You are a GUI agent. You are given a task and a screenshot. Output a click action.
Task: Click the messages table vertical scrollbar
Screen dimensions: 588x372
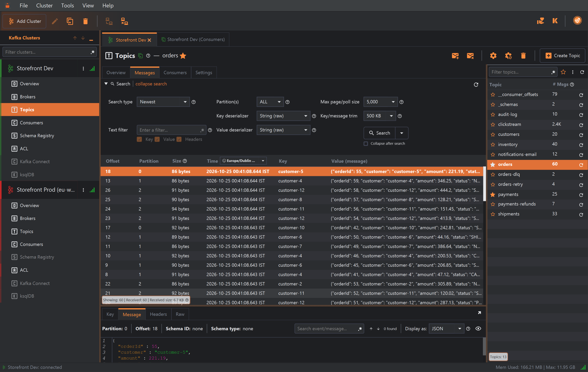485,183
